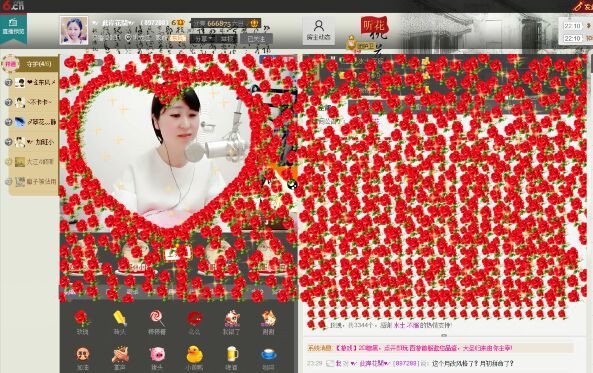Viewport: 593px width, 373px height.
Task: Open the host's profile avatar
Action: [74, 30]
